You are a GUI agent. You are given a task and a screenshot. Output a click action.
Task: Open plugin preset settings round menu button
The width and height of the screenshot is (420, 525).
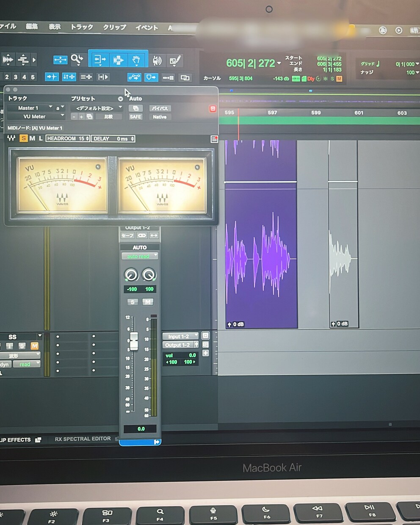click(x=121, y=99)
